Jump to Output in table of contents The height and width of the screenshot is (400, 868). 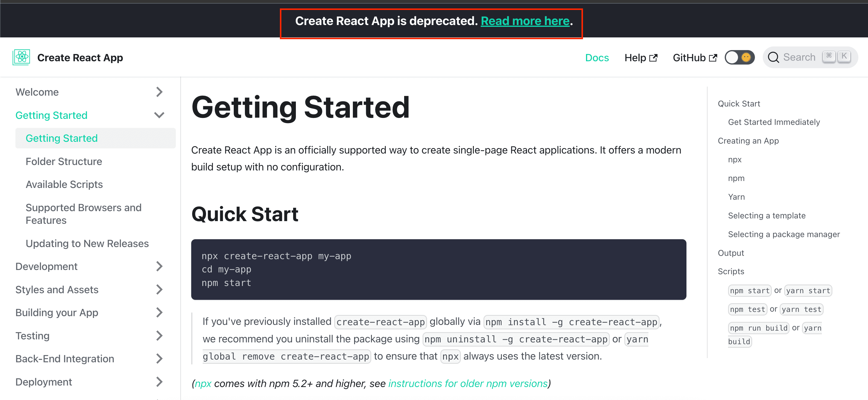coord(730,253)
